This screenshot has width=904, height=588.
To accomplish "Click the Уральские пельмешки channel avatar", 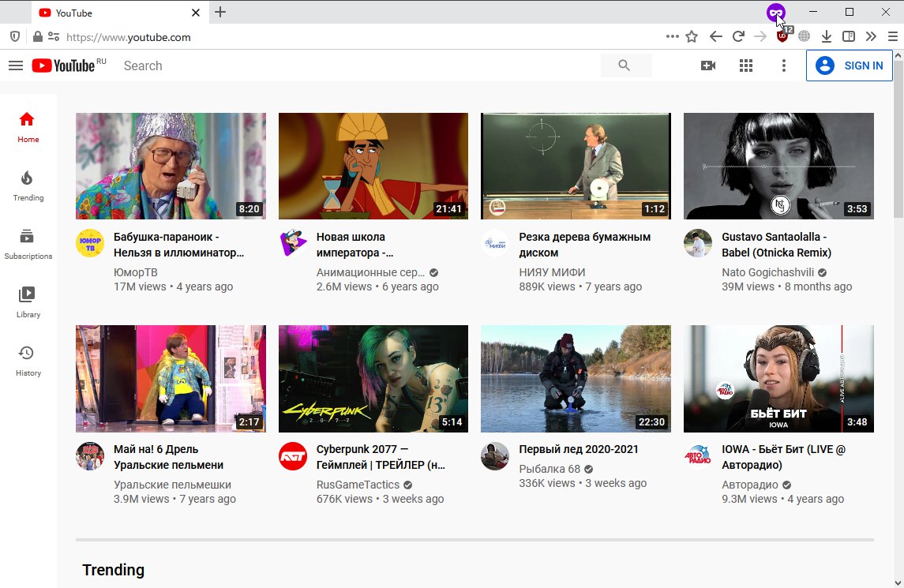I will pos(90,456).
